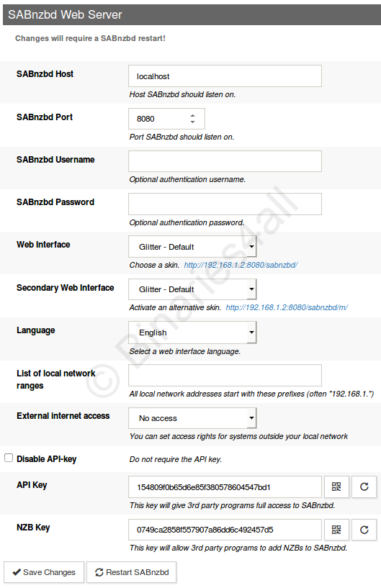Enable the Disable API-key checkbox
Image resolution: width=381 pixels, height=588 pixels.
(9, 458)
